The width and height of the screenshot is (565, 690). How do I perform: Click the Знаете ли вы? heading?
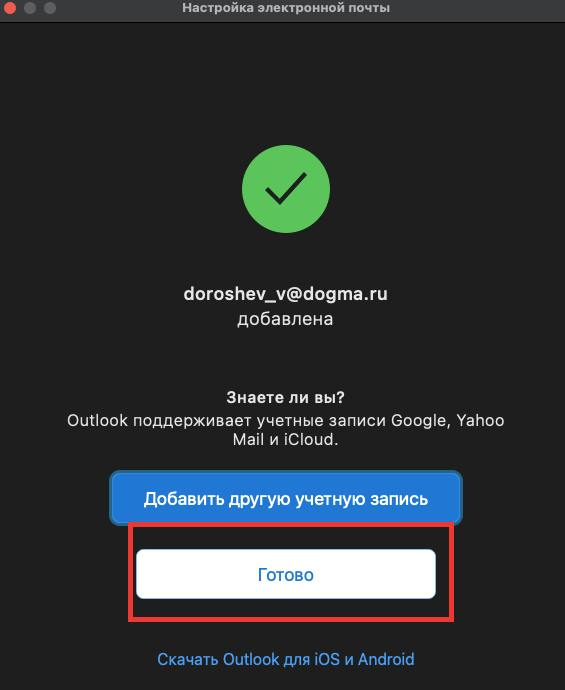coord(286,397)
